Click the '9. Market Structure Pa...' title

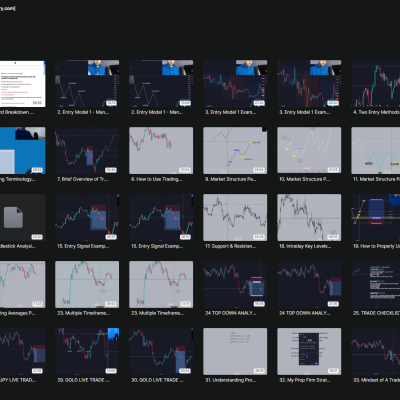pos(231,179)
